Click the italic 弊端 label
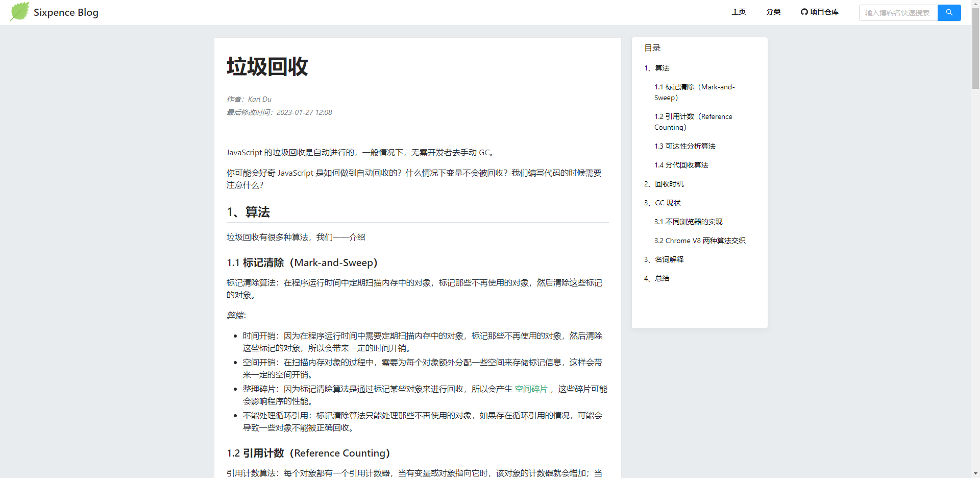The height and width of the screenshot is (478, 980). [x=236, y=316]
